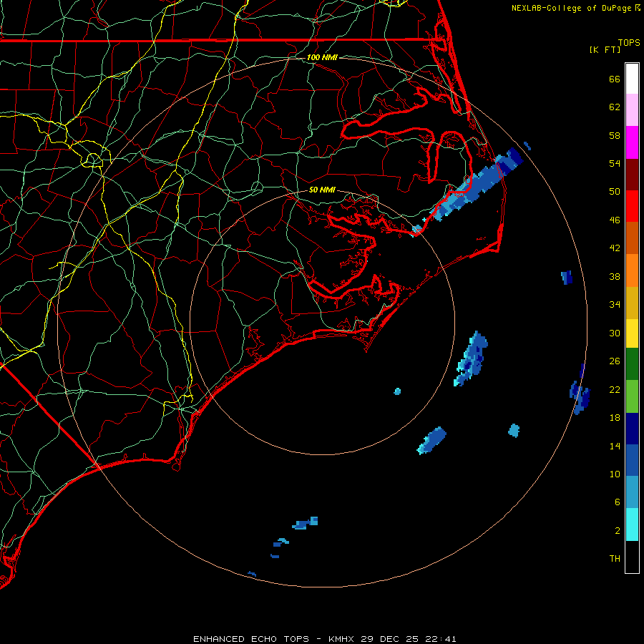Click the yellow 34 kft legend swatch
The width and height of the screenshot is (644, 644).
tap(632, 333)
